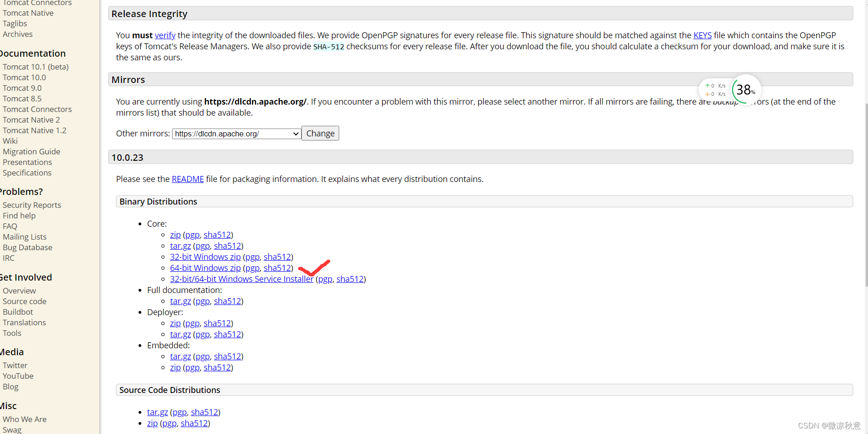Viewport: 868px width, 434px height.
Task: Open sha512 for the Core zip
Action: pos(217,235)
